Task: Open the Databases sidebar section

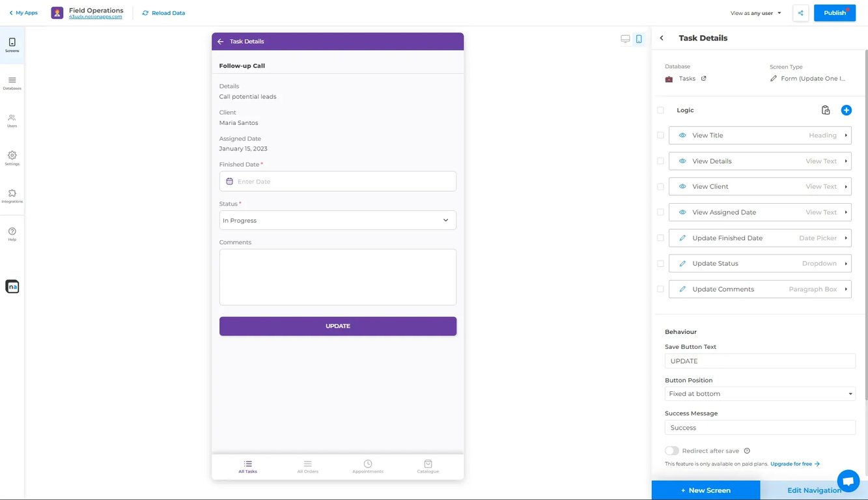Action: (x=12, y=83)
